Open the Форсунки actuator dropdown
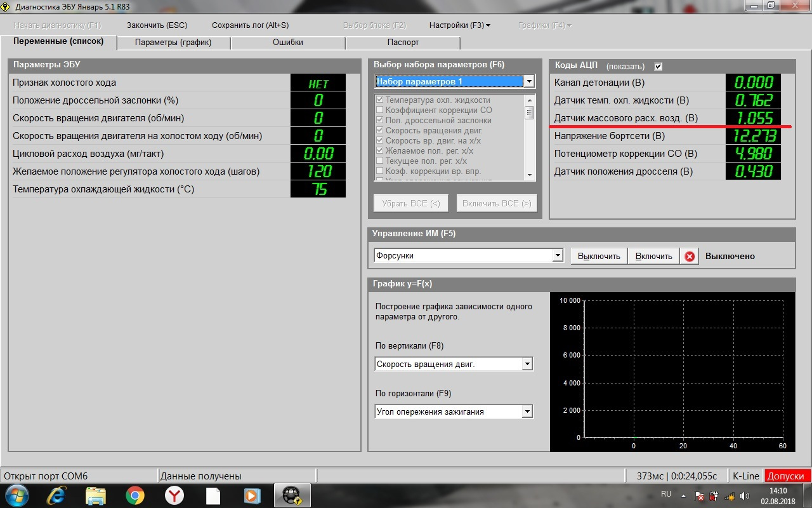 point(558,256)
